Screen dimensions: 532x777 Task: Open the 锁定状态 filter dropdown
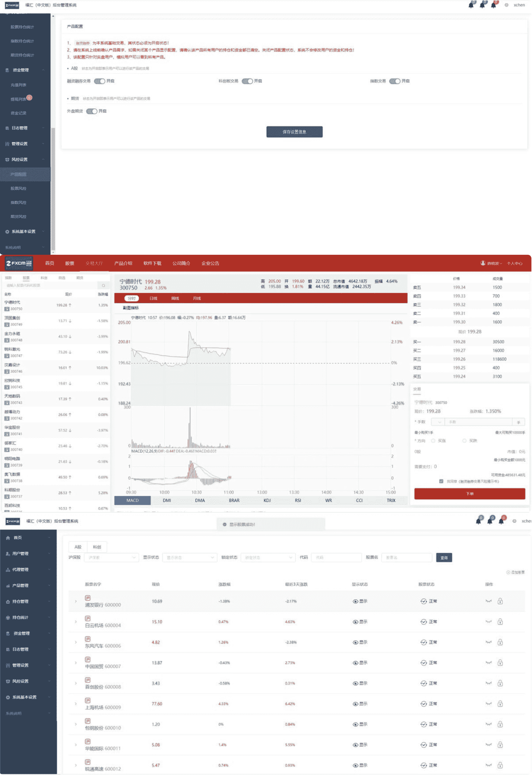(268, 558)
